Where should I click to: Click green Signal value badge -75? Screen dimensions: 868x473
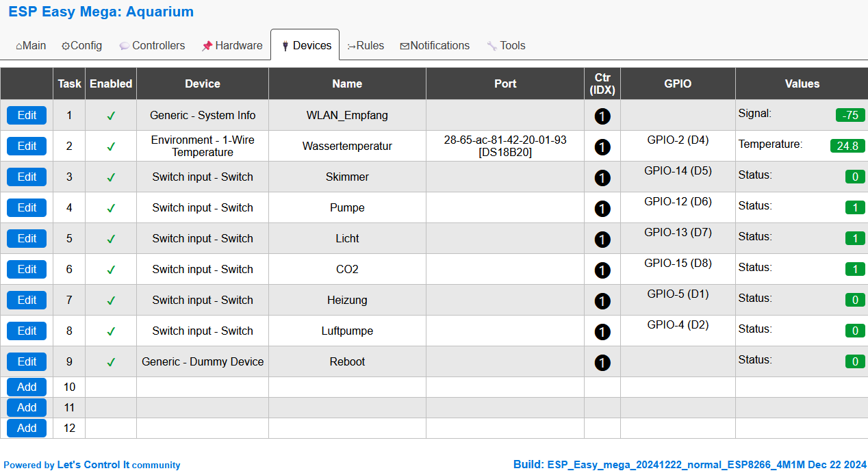(850, 115)
